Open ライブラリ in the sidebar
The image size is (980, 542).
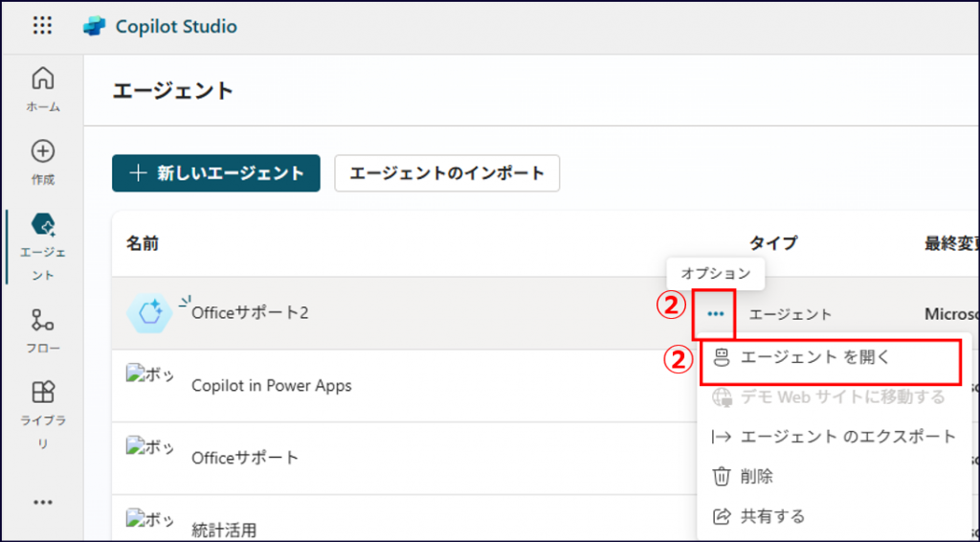point(42,415)
